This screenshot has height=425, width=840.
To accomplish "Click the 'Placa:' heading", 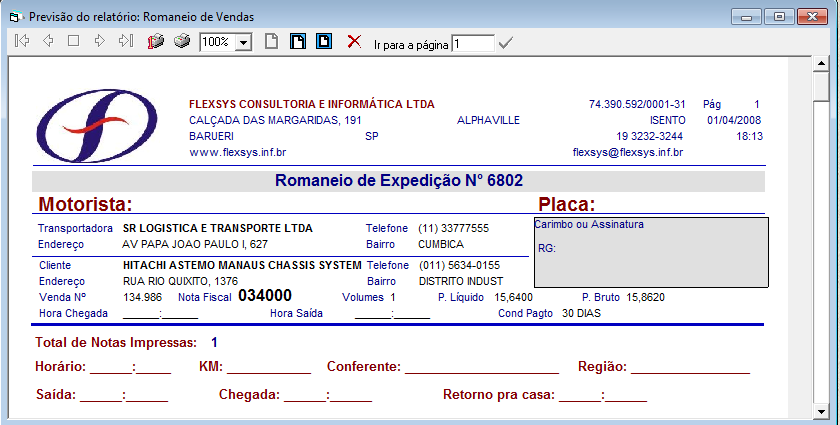I will point(567,204).
